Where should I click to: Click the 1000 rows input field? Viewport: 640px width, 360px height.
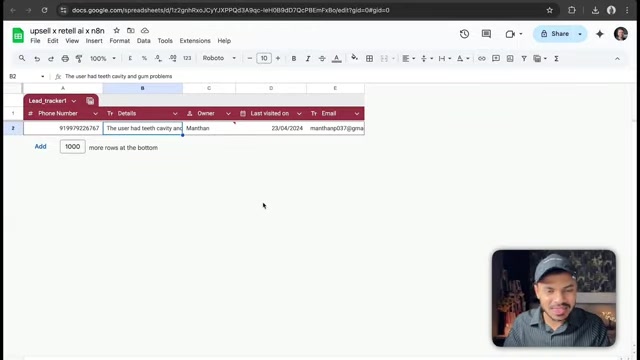tap(73, 147)
